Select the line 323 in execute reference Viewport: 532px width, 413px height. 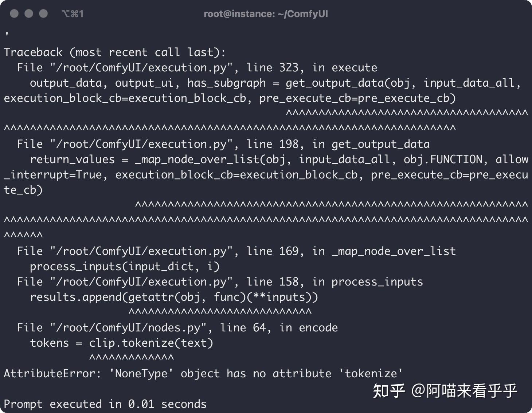312,67
